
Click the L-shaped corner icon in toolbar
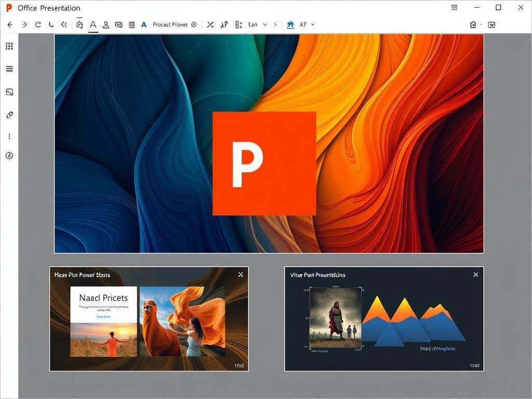pyautogui.click(x=51, y=25)
